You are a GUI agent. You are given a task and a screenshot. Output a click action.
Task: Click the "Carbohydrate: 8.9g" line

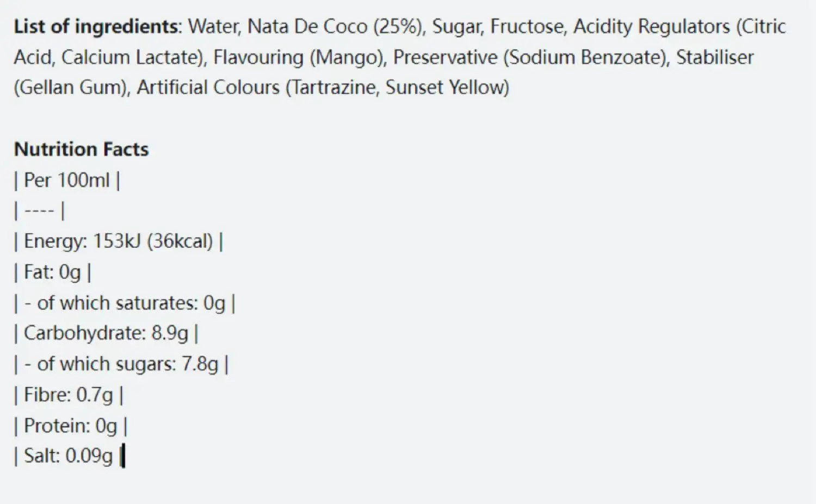pos(106,333)
